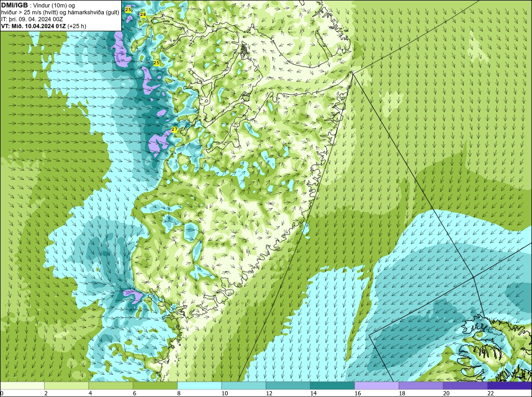Viewport: 532px width, 397px height.
Task: Click scale number 20 under the color bar
Action: 446,393
